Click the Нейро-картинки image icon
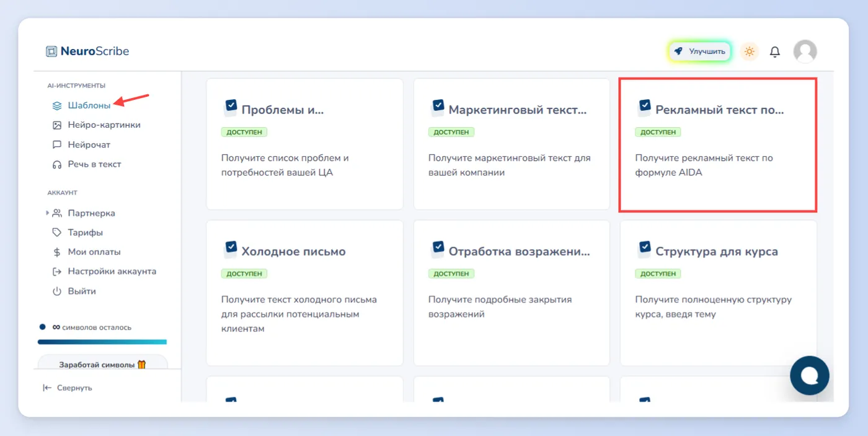The width and height of the screenshot is (868, 436). [57, 125]
